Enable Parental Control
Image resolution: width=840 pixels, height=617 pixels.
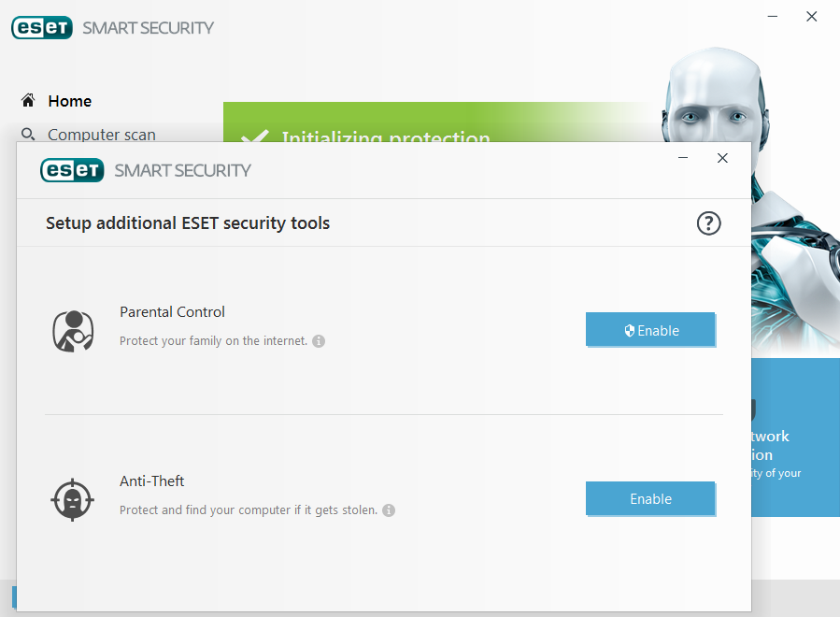[x=650, y=330]
